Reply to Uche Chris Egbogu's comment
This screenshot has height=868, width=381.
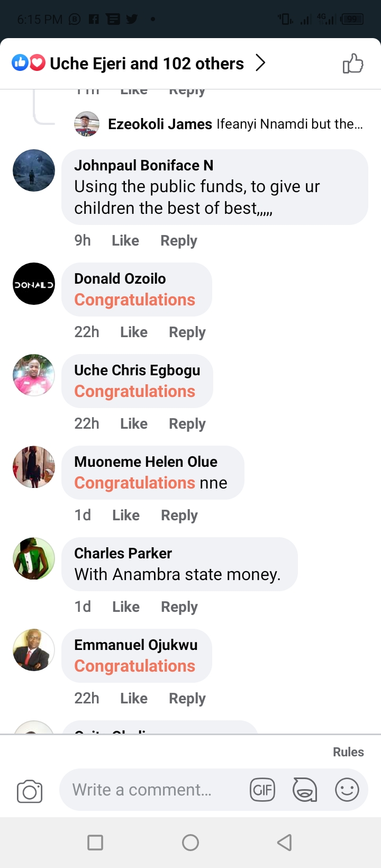pos(187,424)
